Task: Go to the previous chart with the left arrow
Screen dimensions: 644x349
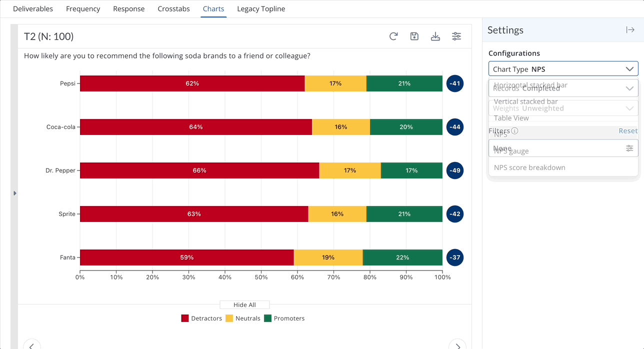Action: (32, 345)
